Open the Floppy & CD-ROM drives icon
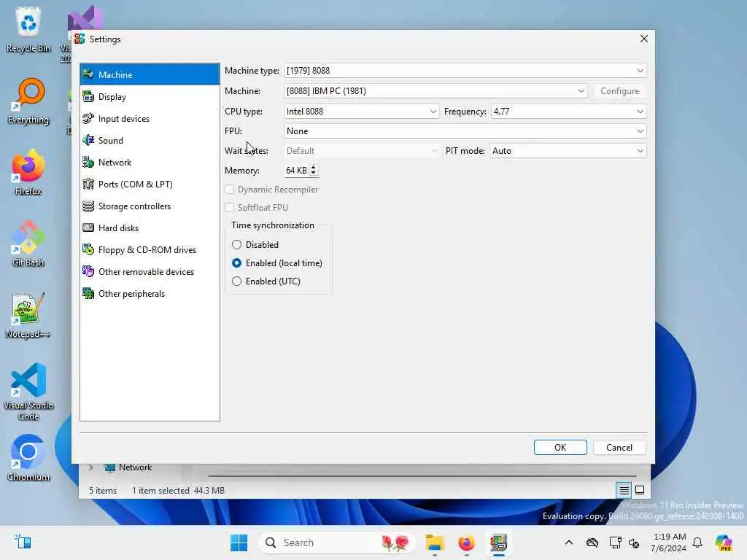Viewport: 747px width, 560px height. [88, 249]
